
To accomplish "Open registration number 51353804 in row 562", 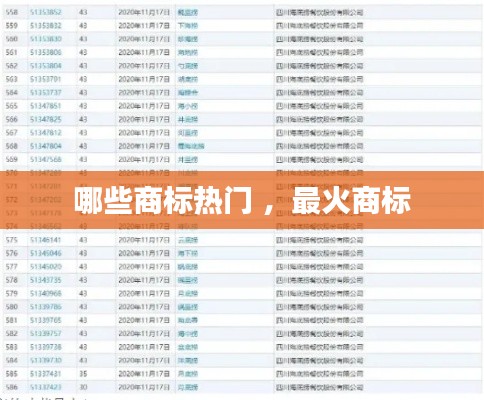I will 46,66.
